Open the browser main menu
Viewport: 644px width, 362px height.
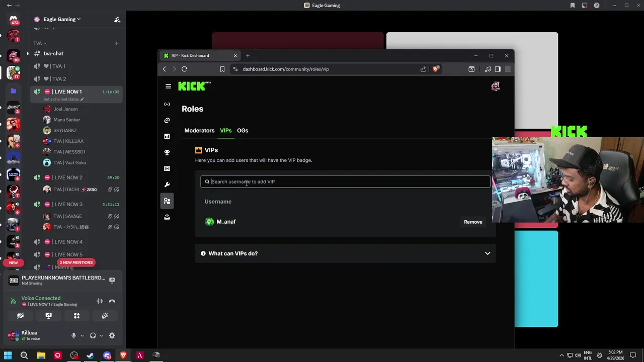[508, 69]
